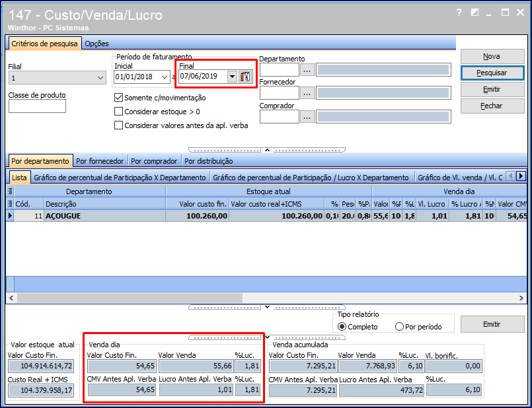
Task: Click the Vl. bonific. value 0,00
Action: point(454,366)
